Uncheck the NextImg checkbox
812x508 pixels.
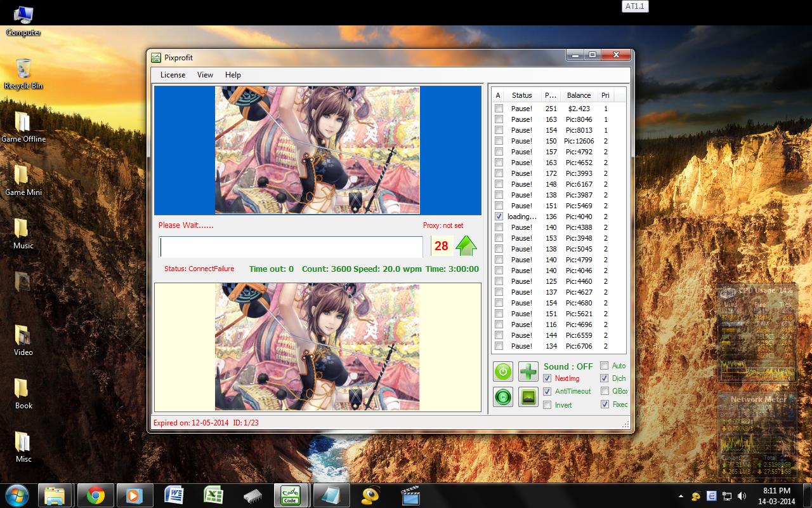click(547, 378)
